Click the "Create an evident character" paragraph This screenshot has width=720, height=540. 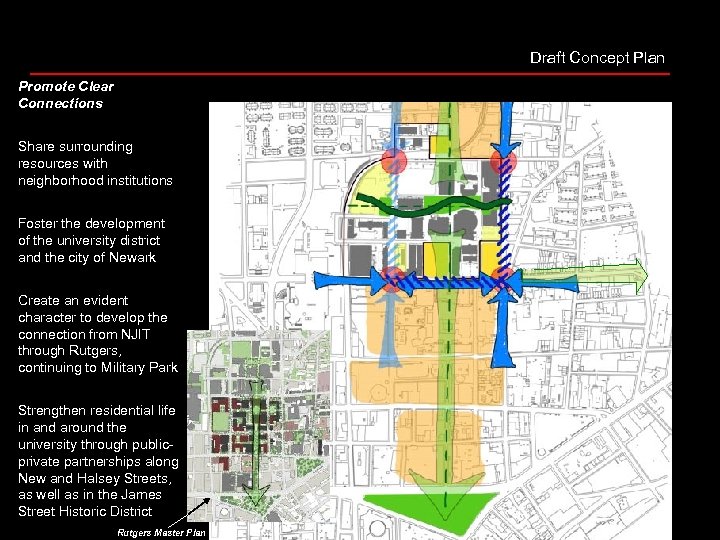click(x=98, y=334)
